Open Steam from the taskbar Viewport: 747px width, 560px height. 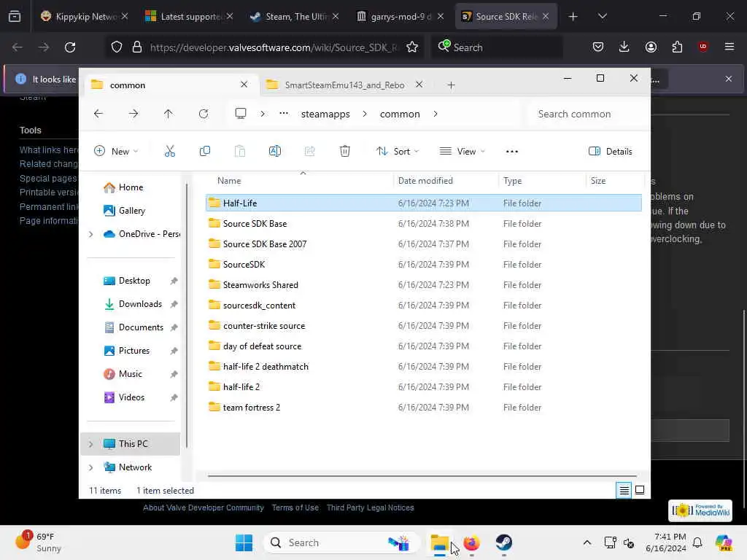point(503,542)
